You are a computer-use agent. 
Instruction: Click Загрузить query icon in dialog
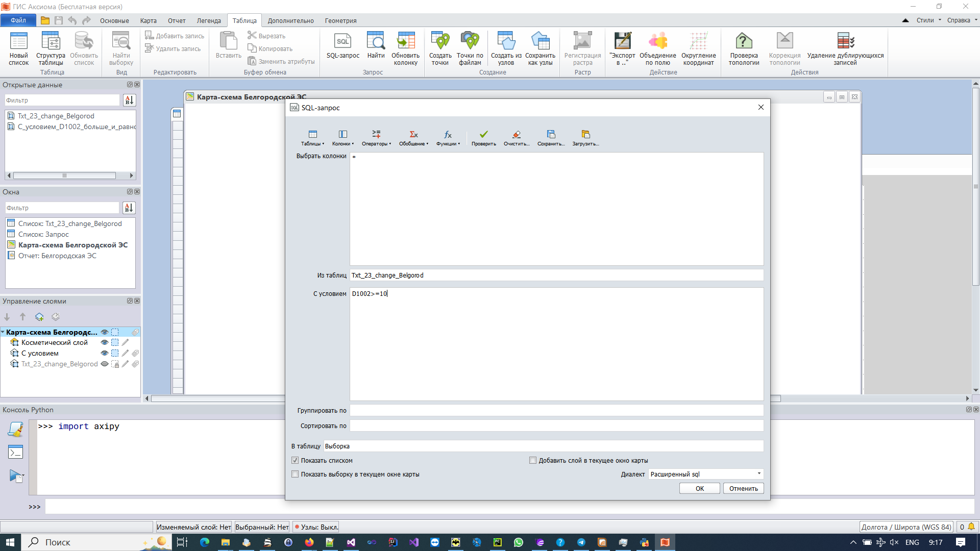[x=585, y=135]
